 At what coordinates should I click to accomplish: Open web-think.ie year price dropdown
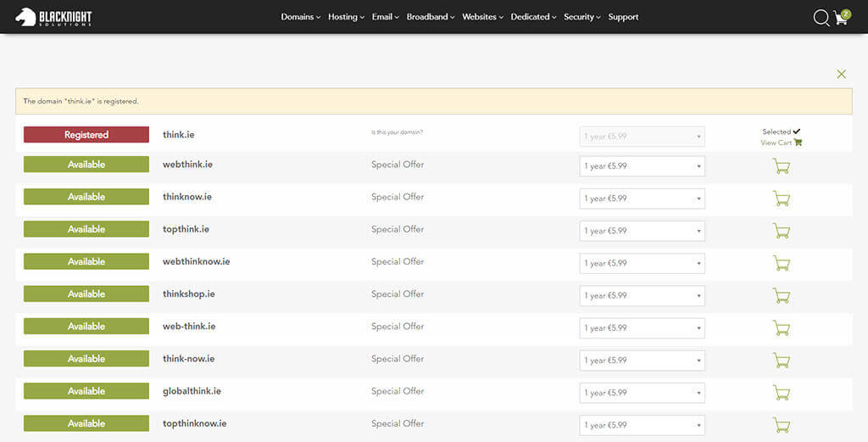(642, 327)
